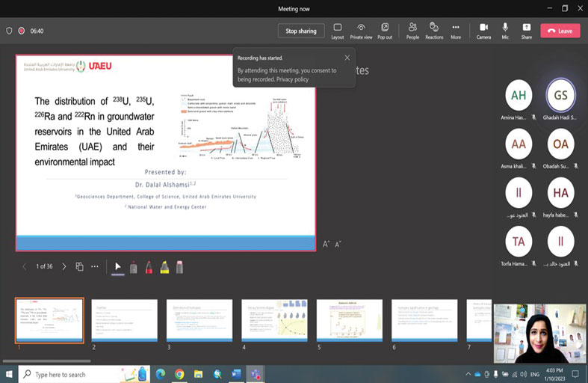Open the Reactions menu
This screenshot has height=383, width=588.
(x=434, y=30)
